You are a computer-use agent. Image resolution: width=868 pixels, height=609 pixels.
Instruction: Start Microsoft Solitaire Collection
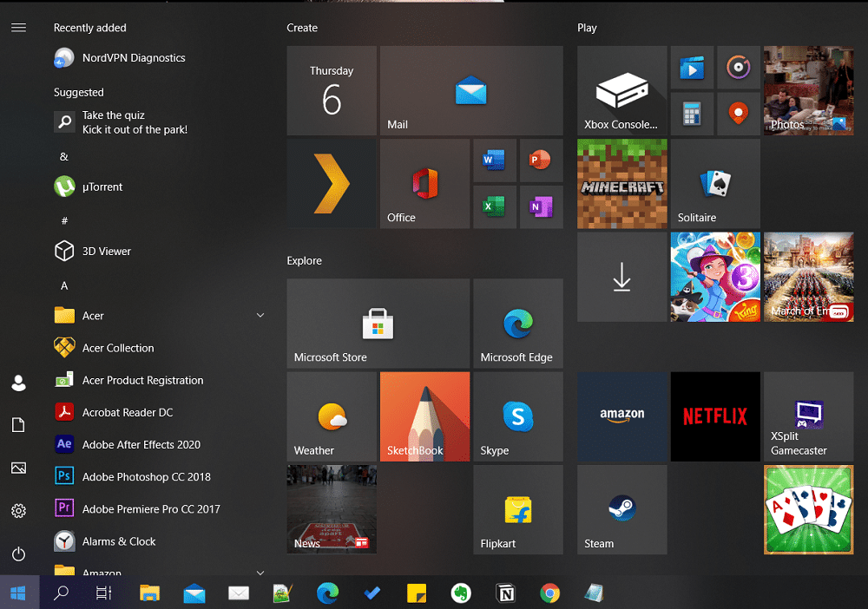click(x=714, y=183)
